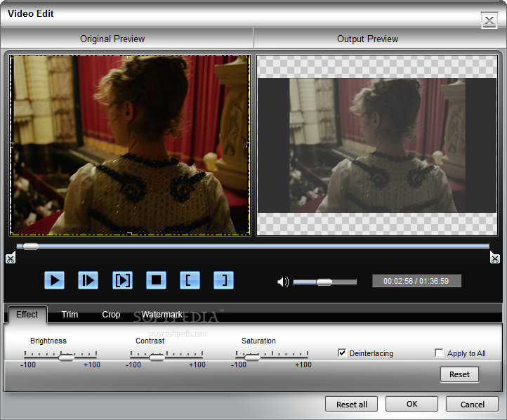This screenshot has height=420, width=507.
Task: Mute audio via speaker icon
Action: click(x=283, y=282)
